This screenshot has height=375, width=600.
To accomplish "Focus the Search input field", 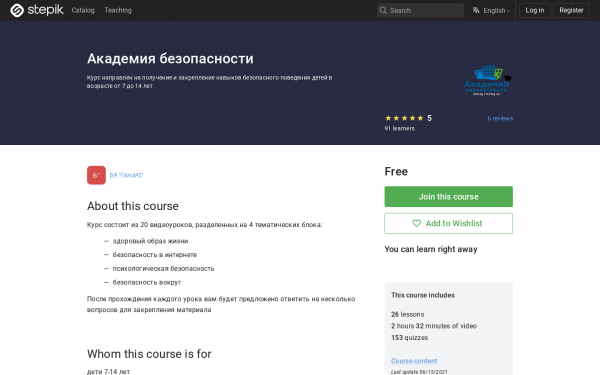I will coord(420,10).
